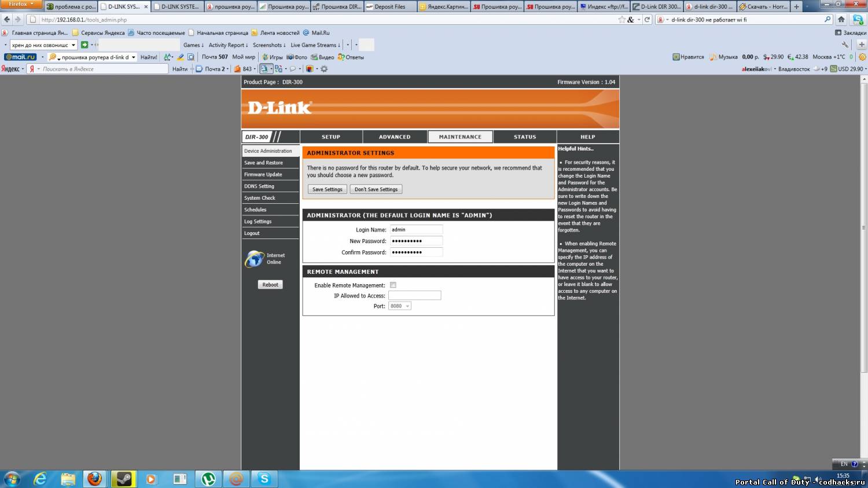Click the IP Allowed to Access field
The height and width of the screenshot is (488, 868).
point(414,295)
